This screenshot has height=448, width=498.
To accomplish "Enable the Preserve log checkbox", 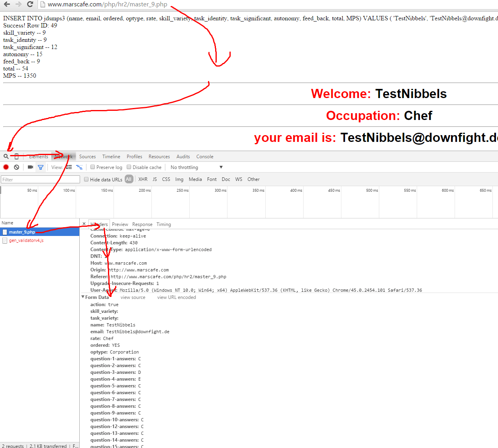I will [92, 167].
